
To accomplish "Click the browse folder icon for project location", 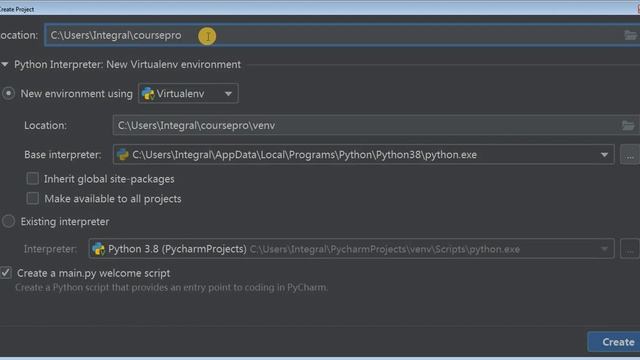I will [631, 36].
